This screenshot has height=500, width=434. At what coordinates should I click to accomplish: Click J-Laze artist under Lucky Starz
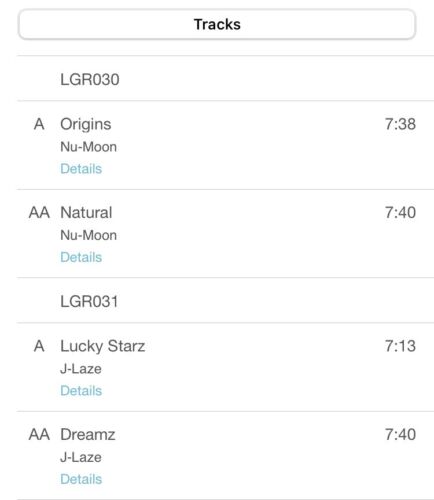[81, 369]
